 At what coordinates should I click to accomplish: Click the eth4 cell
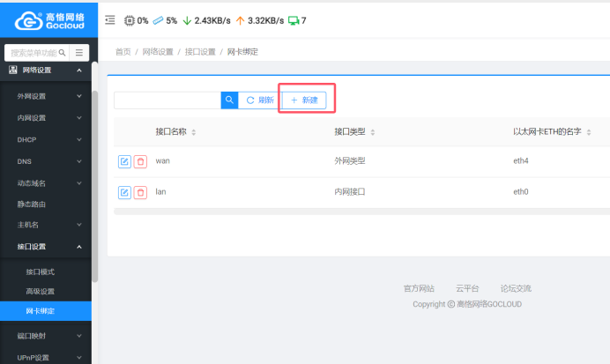(x=521, y=161)
